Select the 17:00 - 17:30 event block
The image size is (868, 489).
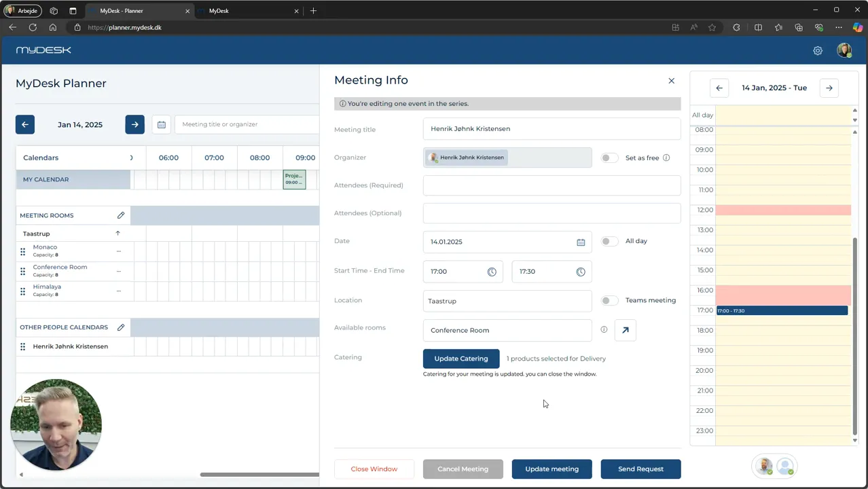(782, 310)
